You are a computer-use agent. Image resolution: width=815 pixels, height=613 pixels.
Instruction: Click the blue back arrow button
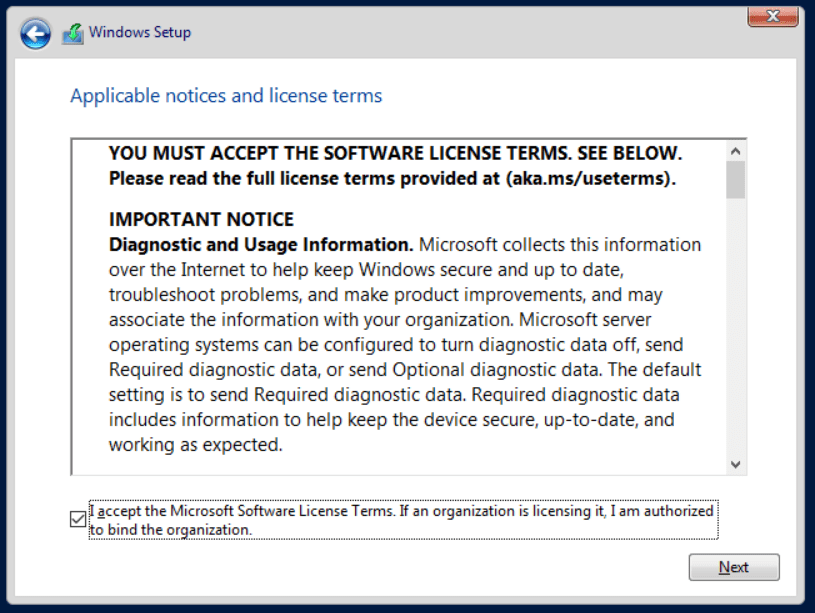35,34
